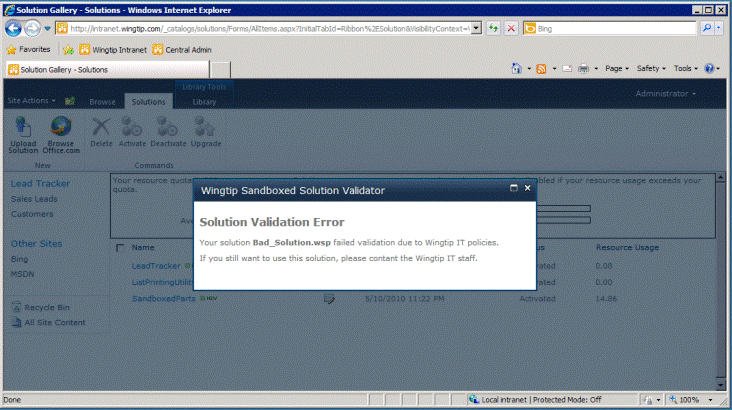Open All Site Content link
The image size is (732, 410).
(x=49, y=322)
